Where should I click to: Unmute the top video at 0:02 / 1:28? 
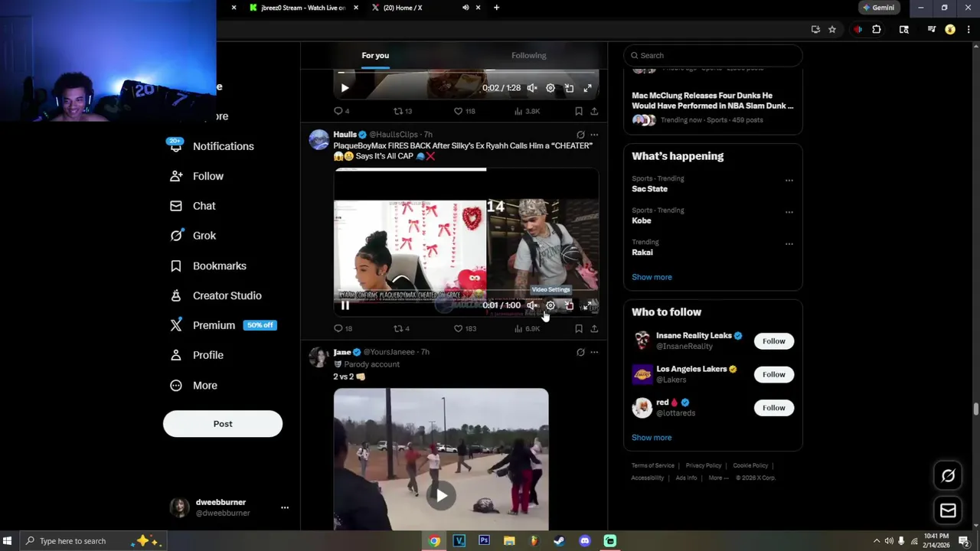tap(532, 88)
